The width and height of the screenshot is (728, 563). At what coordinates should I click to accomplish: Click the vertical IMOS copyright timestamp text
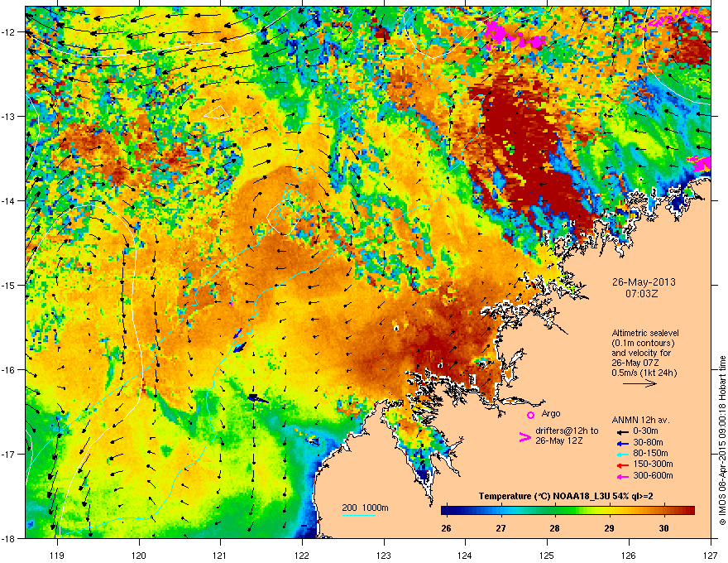(x=722, y=440)
